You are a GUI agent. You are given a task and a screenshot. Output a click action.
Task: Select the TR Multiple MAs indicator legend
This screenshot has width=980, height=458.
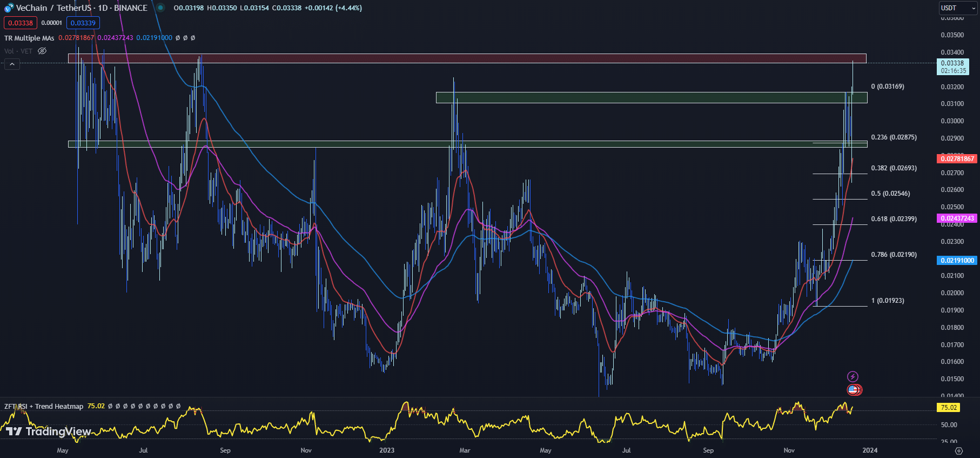click(x=29, y=38)
